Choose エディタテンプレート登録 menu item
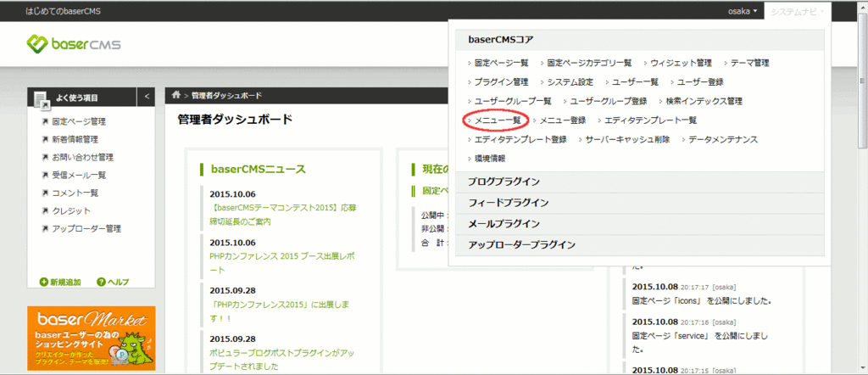 tap(520, 140)
